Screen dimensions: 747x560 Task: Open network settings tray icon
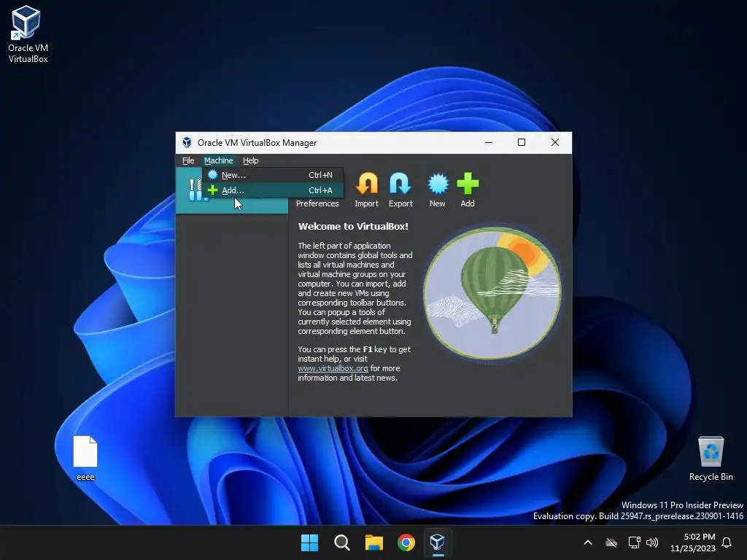click(634, 542)
